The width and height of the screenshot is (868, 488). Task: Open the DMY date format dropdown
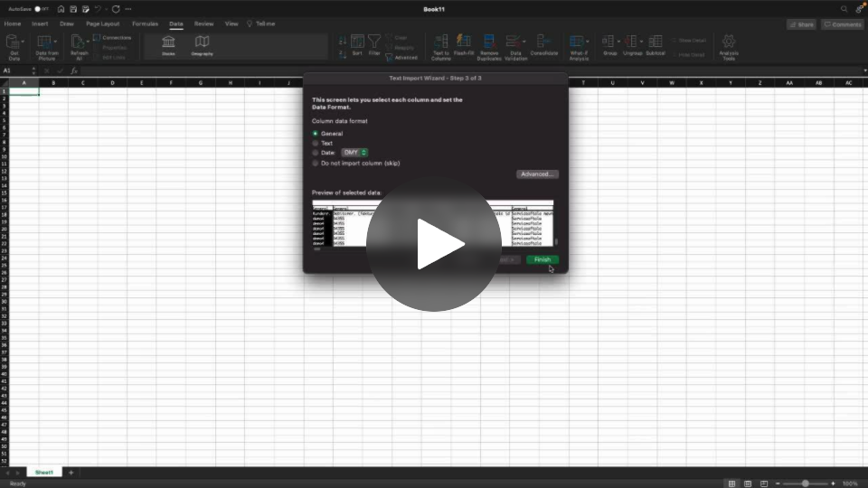pos(354,153)
